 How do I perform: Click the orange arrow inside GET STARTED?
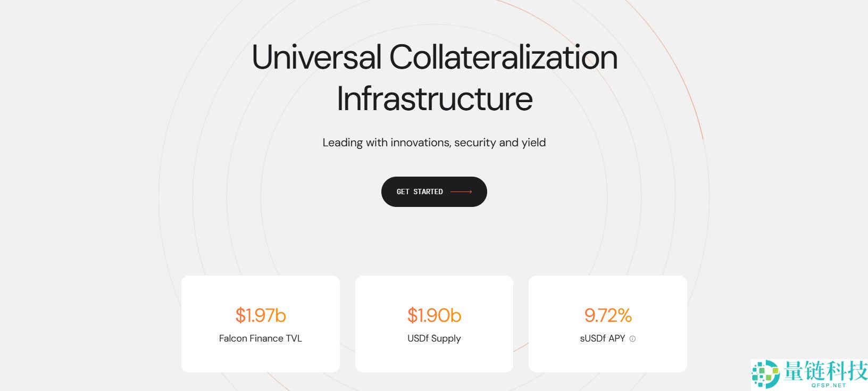click(x=461, y=192)
